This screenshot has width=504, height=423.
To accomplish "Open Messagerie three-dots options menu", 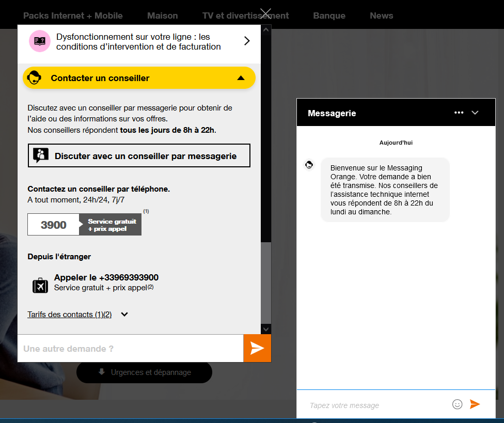I will [459, 113].
